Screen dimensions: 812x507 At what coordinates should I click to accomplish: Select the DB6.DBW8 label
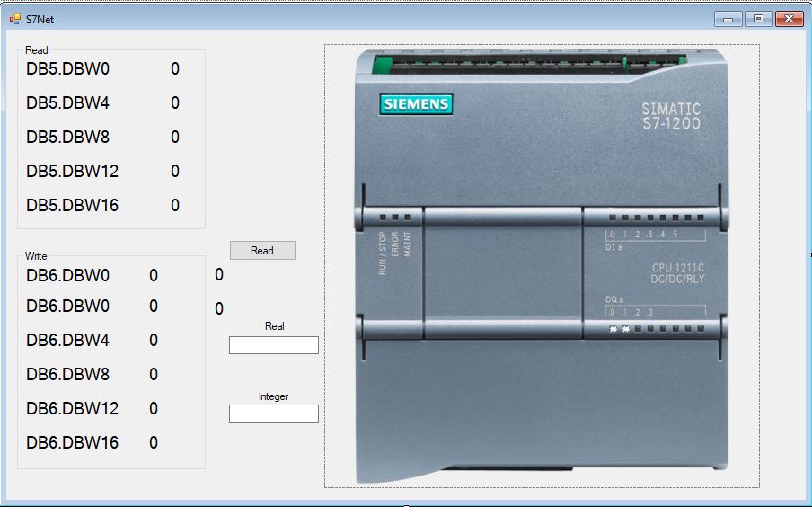68,375
